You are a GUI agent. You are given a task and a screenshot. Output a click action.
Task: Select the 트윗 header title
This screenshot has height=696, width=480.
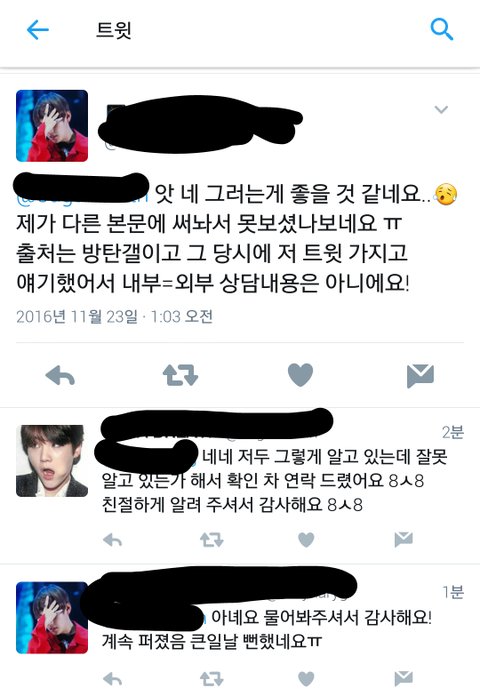point(114,30)
